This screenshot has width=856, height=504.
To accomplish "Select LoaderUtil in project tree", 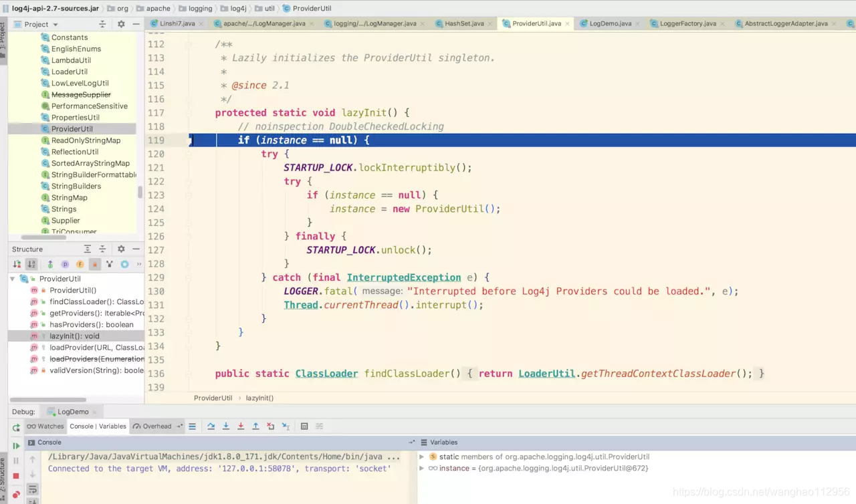I will (69, 72).
